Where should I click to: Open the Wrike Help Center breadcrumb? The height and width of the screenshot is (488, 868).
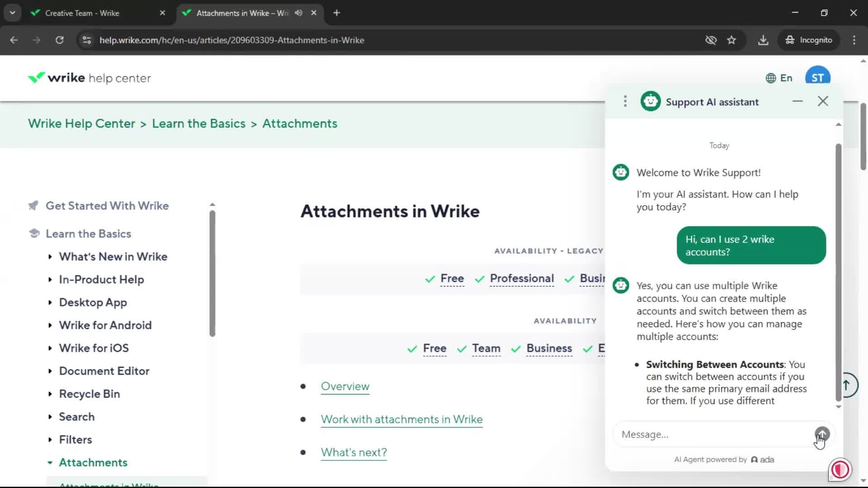[81, 123]
